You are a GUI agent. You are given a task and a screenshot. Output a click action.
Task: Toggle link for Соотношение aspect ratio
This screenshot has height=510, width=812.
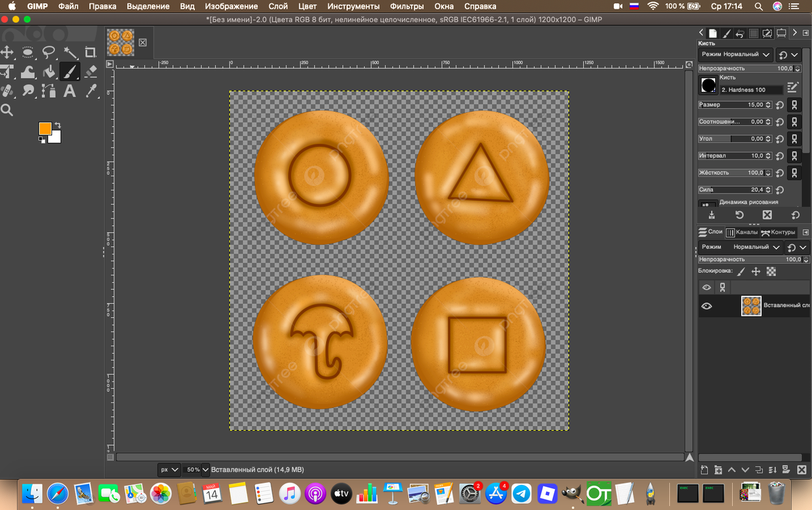point(795,122)
